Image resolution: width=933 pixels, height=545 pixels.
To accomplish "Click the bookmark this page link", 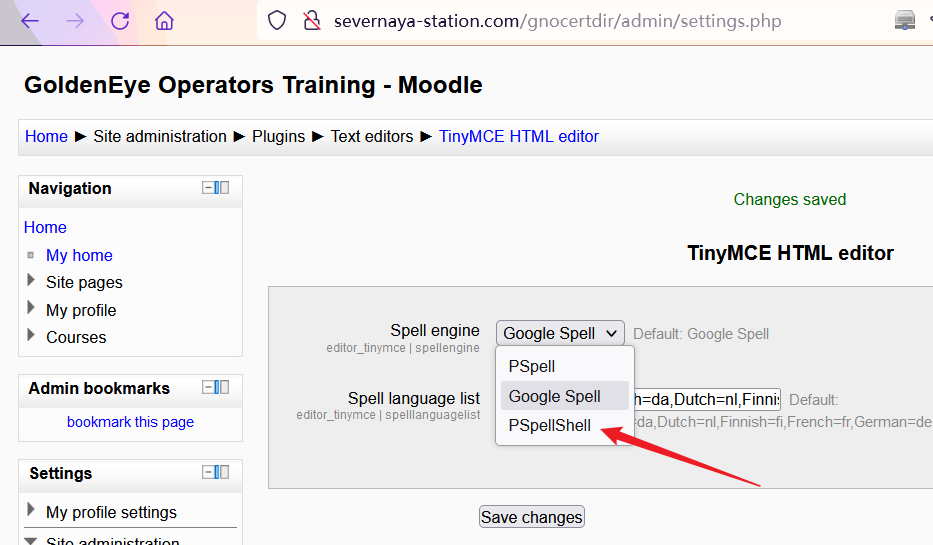I will 130,422.
